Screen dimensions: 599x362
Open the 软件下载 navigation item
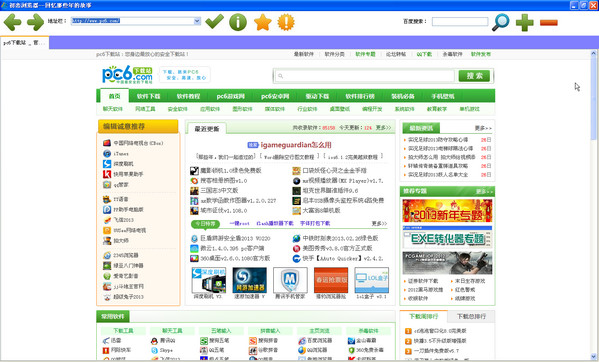pos(149,96)
